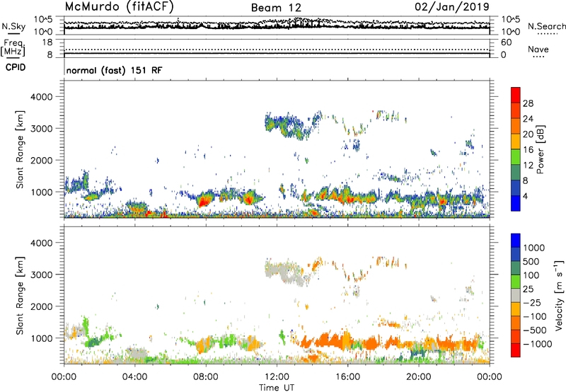The height and width of the screenshot is (392, 566).
Task: Click the "100" value on the Velocity colorbar
Action: point(531,275)
